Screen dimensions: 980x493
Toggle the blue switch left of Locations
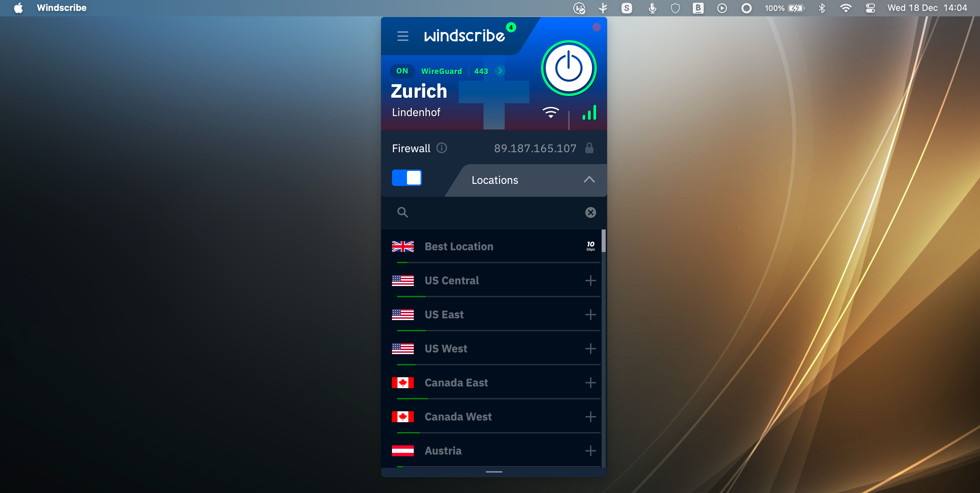click(407, 178)
